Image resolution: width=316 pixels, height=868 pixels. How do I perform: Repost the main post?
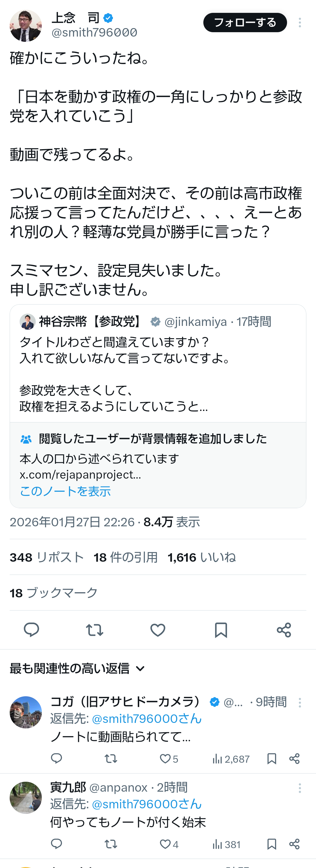click(94, 630)
